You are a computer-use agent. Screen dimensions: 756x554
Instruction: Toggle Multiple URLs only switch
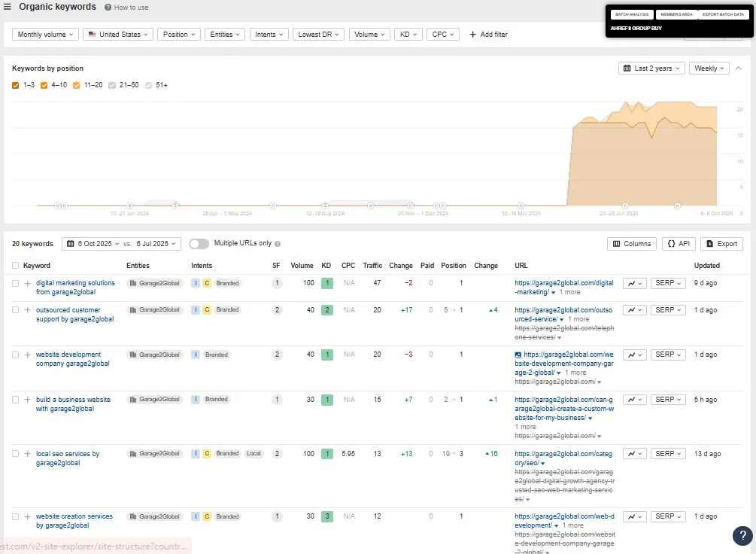[199, 244]
